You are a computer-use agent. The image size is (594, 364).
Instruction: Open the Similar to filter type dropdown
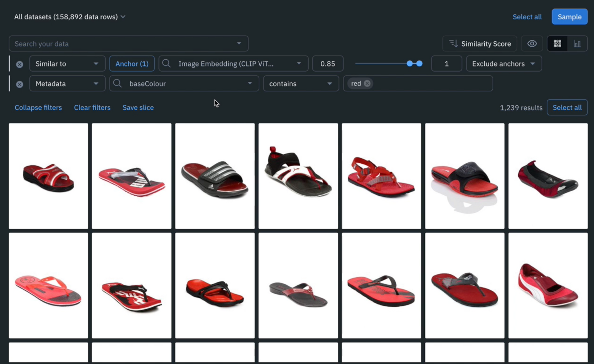pos(67,64)
